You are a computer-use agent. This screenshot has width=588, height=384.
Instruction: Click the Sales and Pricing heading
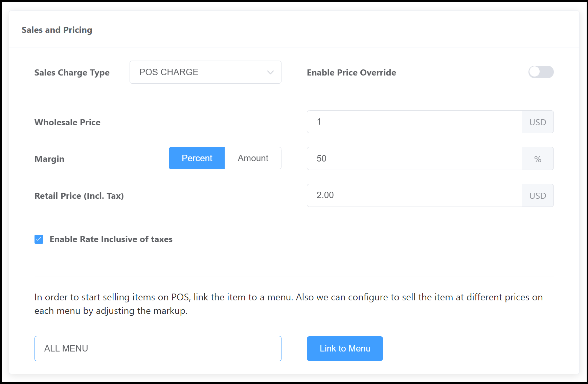pyautogui.click(x=57, y=30)
